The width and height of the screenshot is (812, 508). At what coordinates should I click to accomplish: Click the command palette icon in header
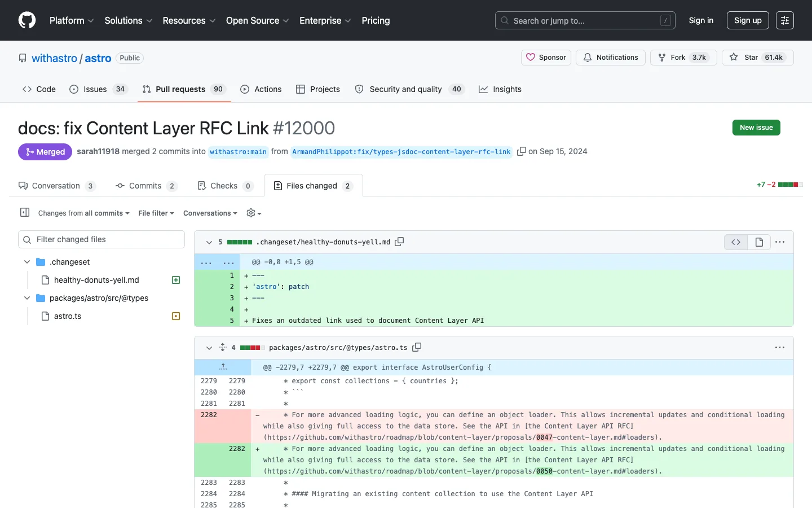(785, 20)
